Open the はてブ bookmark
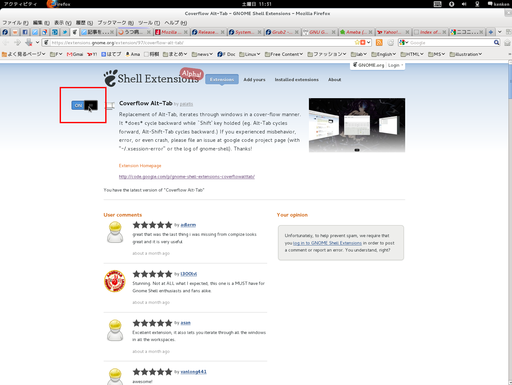512x385 pixels. click(x=111, y=54)
